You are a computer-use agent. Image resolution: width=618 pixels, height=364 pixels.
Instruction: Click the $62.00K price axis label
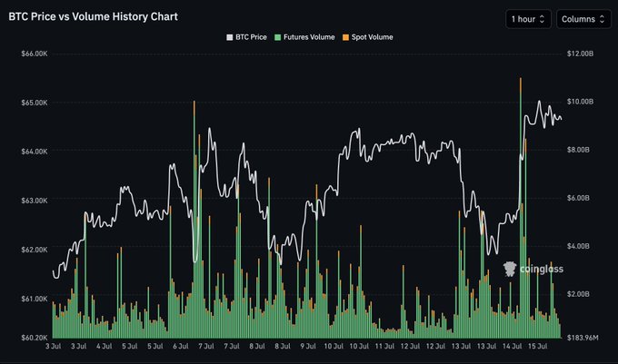click(35, 250)
